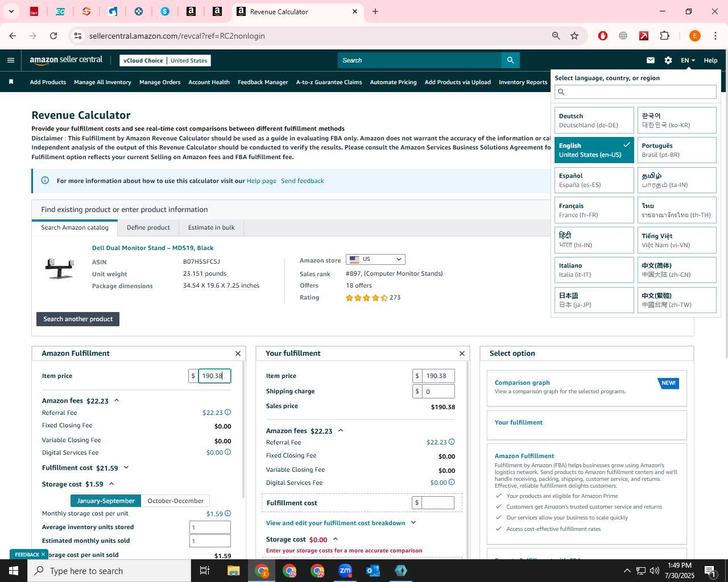Select Français (fr-FR) language option

coord(594,210)
